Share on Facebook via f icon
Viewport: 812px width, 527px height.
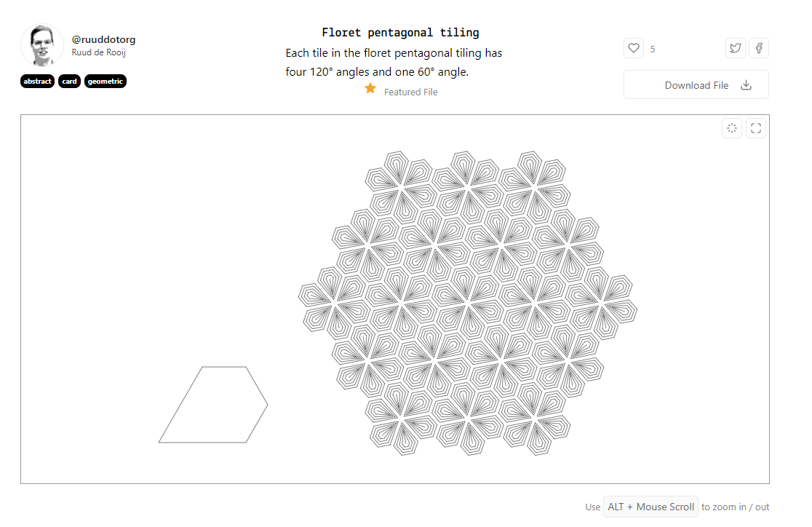pos(759,48)
